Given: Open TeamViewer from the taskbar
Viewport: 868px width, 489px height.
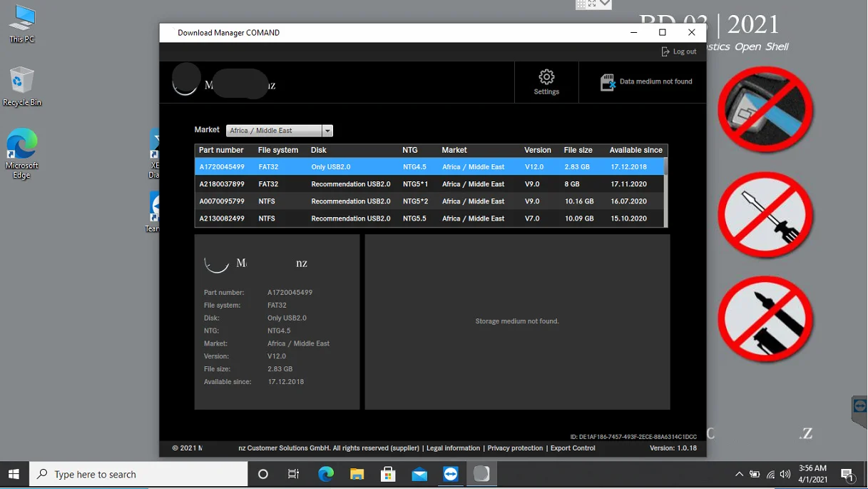Looking at the screenshot, I should pyautogui.click(x=451, y=474).
